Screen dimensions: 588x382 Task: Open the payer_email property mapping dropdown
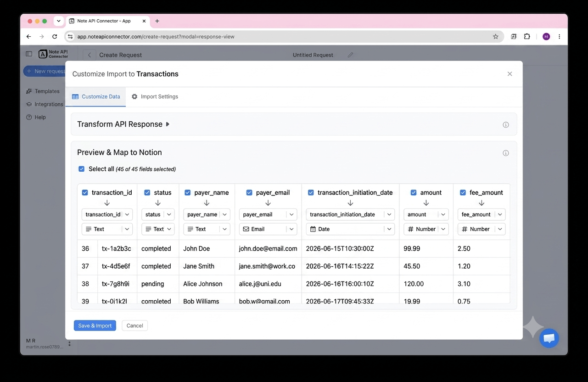pos(268,214)
